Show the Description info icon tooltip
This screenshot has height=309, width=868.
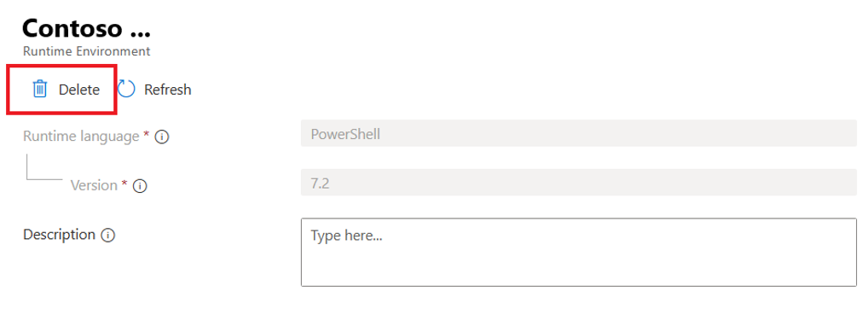tap(108, 236)
